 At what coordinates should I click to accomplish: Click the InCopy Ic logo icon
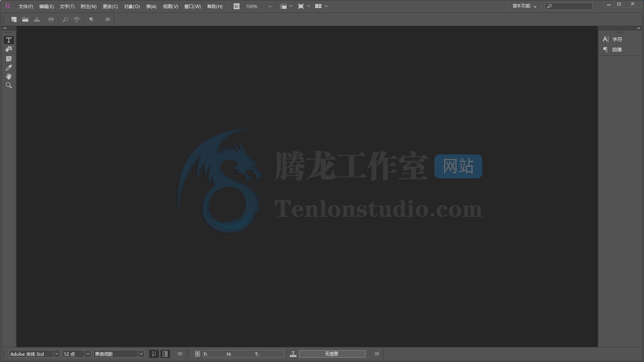(x=8, y=6)
